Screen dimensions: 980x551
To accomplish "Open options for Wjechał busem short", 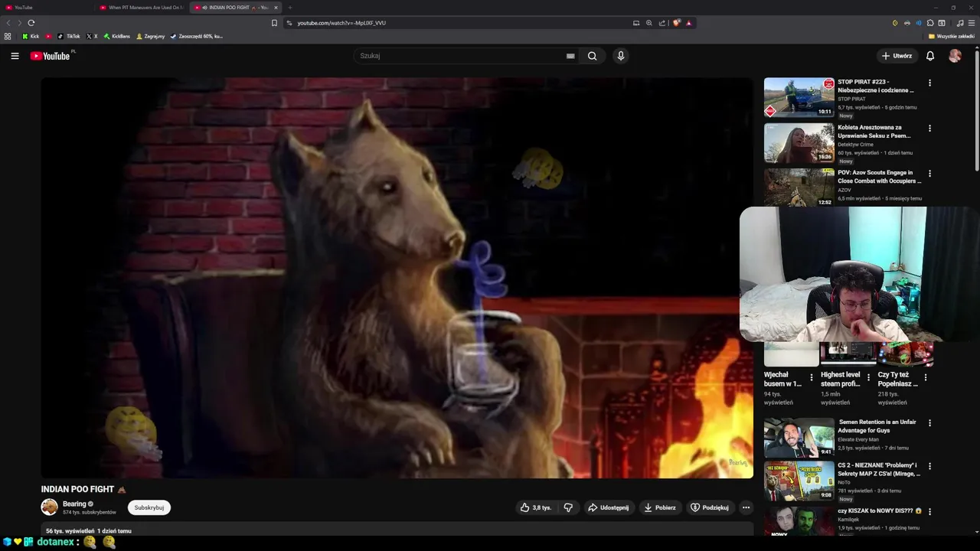I will 812,377.
